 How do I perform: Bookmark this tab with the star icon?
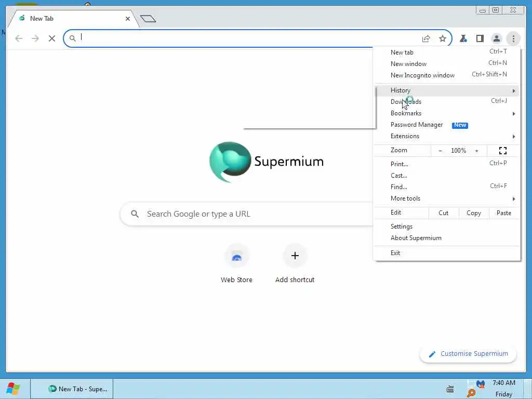[443, 38]
